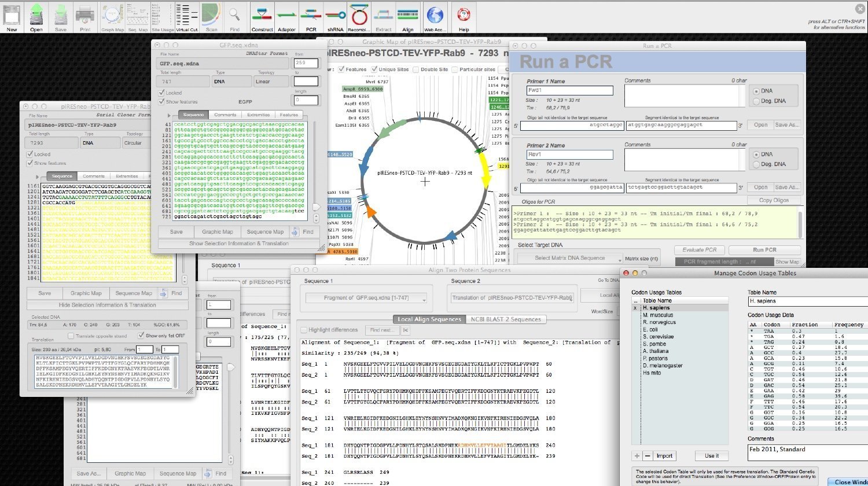Click Import in Codon Usage Tables
Screen dimensions: 868x486
(664, 456)
